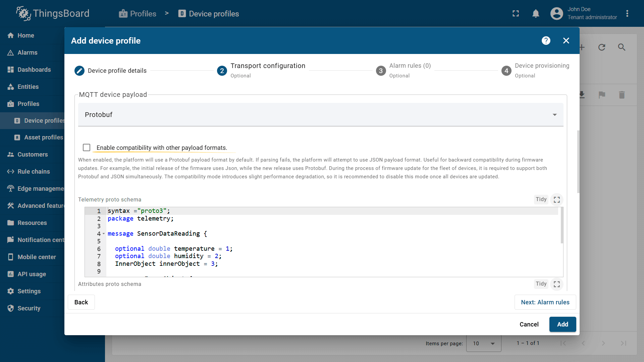This screenshot has height=362, width=644.
Task: Expand Attributes proto schema editor to fullscreen
Action: coord(557,284)
